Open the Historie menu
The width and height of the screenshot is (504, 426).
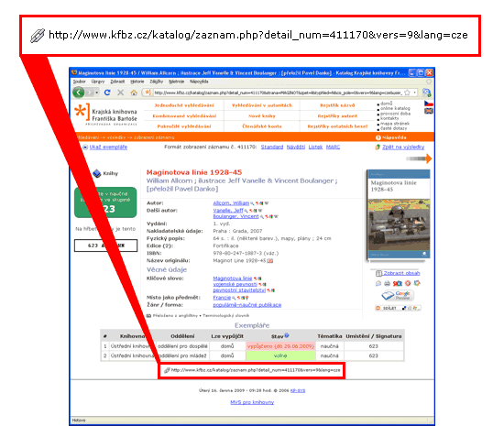pos(137,82)
